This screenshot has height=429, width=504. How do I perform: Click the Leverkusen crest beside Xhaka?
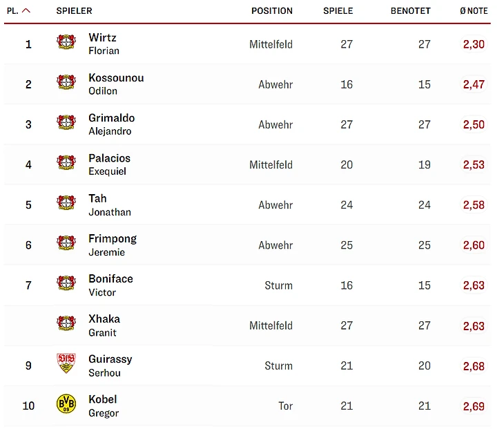[x=66, y=324]
